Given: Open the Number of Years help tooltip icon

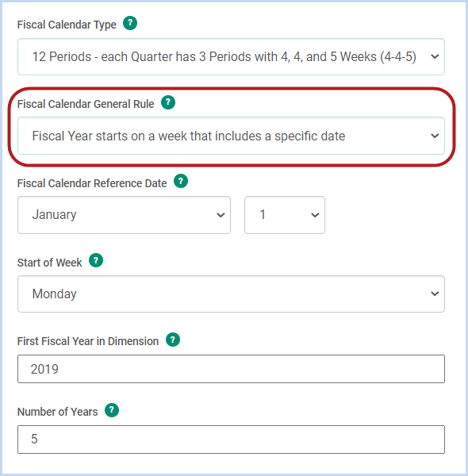Looking at the screenshot, I should [x=112, y=410].
